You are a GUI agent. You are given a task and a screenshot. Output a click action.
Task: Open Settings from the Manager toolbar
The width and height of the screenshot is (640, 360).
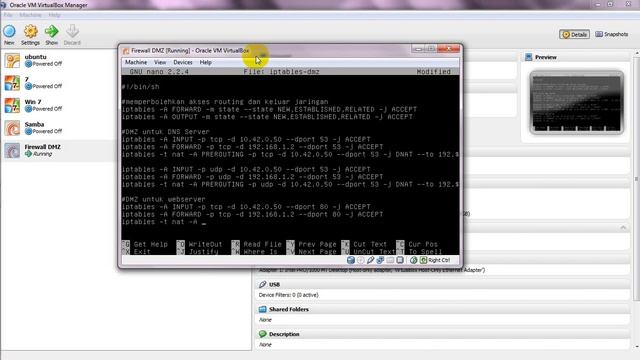(x=30, y=31)
